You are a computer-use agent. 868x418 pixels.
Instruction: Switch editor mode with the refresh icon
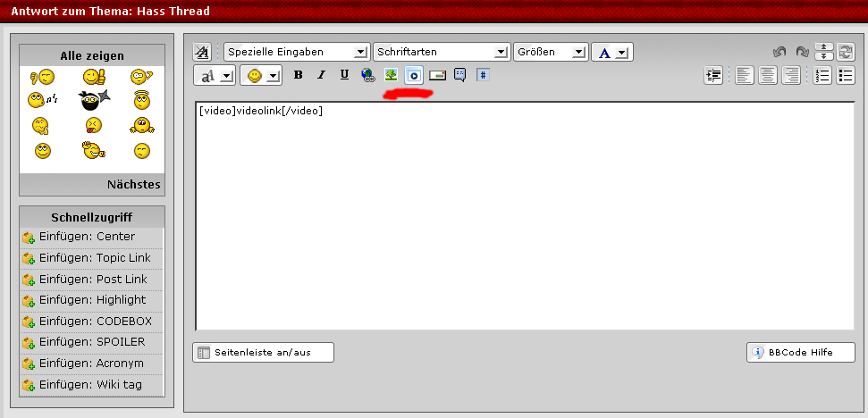(x=846, y=52)
